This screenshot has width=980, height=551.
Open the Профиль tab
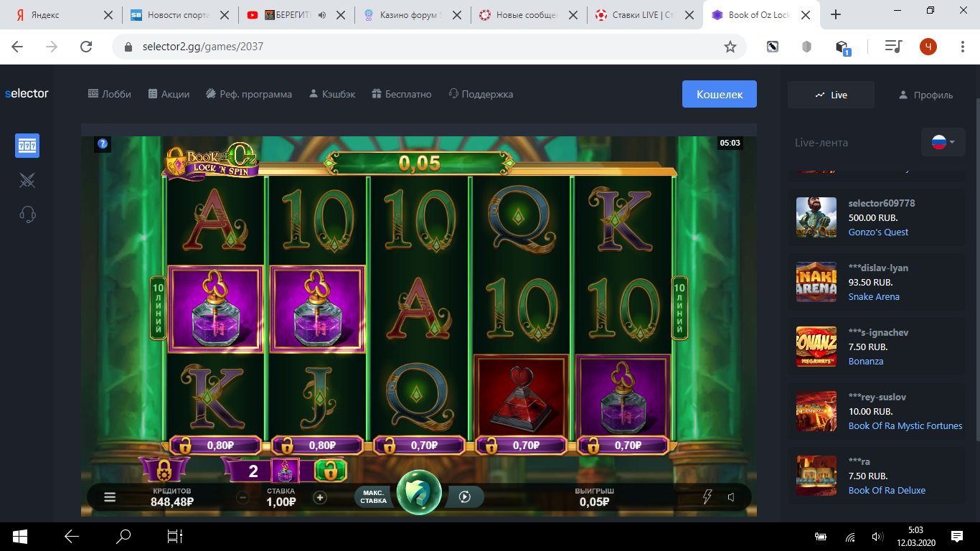click(925, 95)
